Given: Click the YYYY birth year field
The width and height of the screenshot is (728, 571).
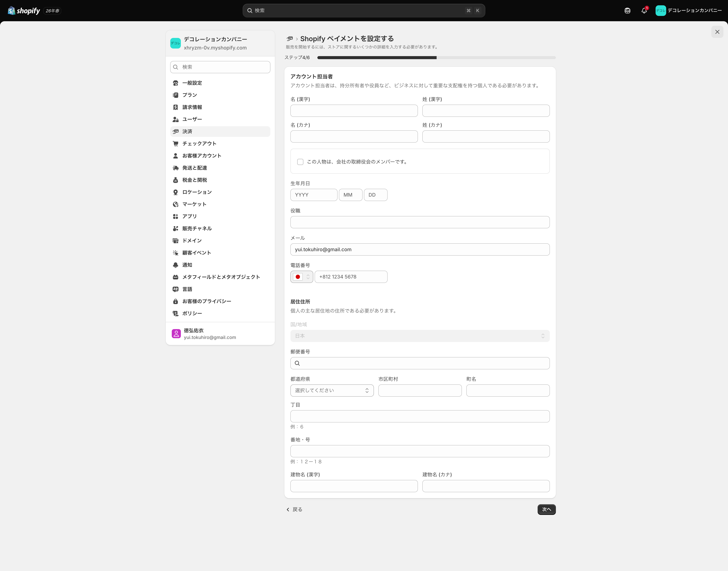Looking at the screenshot, I should [314, 195].
